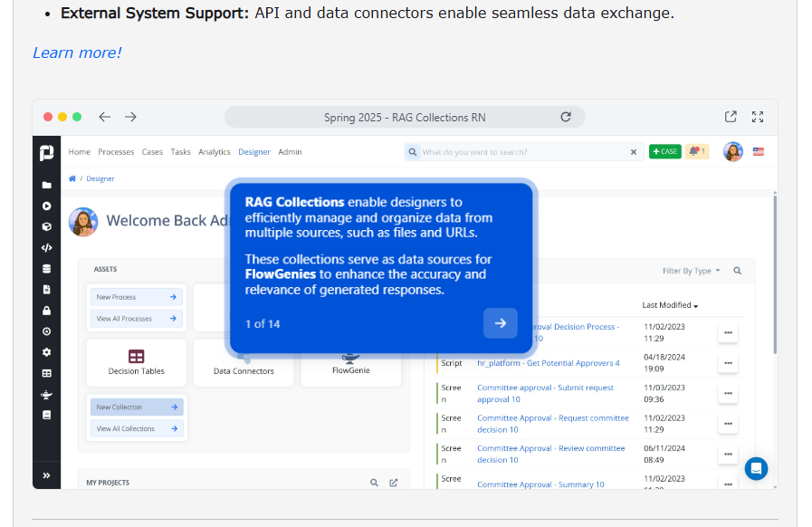Open options menu for the Decision Process row
The height and width of the screenshot is (527, 812).
point(728,332)
